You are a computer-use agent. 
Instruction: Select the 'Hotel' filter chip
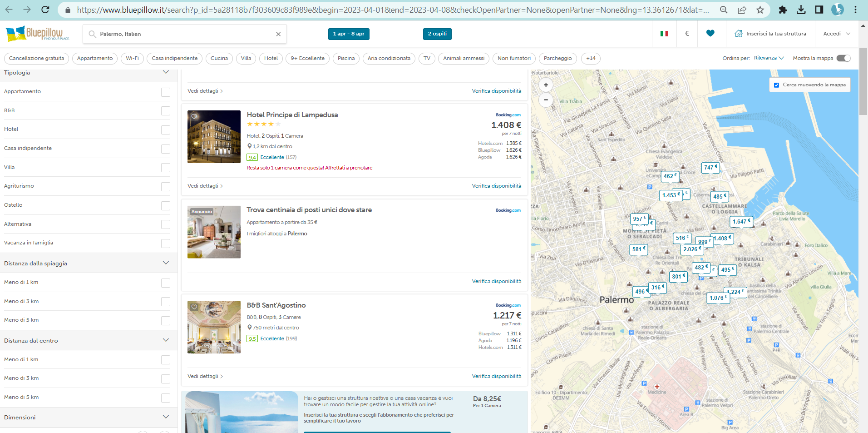(271, 58)
